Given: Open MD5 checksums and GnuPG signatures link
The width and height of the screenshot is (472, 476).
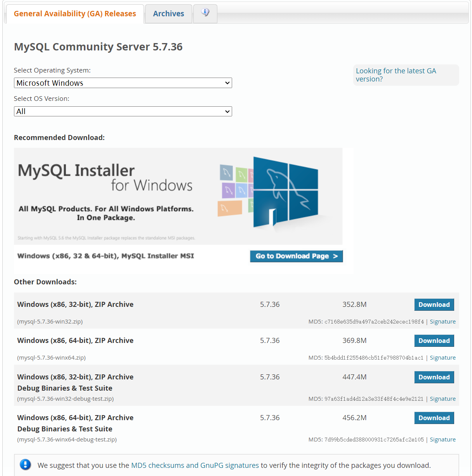Looking at the screenshot, I should point(195,465).
